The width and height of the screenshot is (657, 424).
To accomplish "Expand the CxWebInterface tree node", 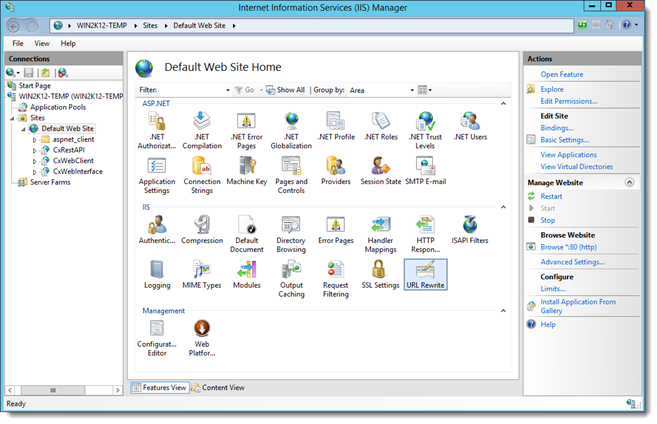I will click(35, 172).
